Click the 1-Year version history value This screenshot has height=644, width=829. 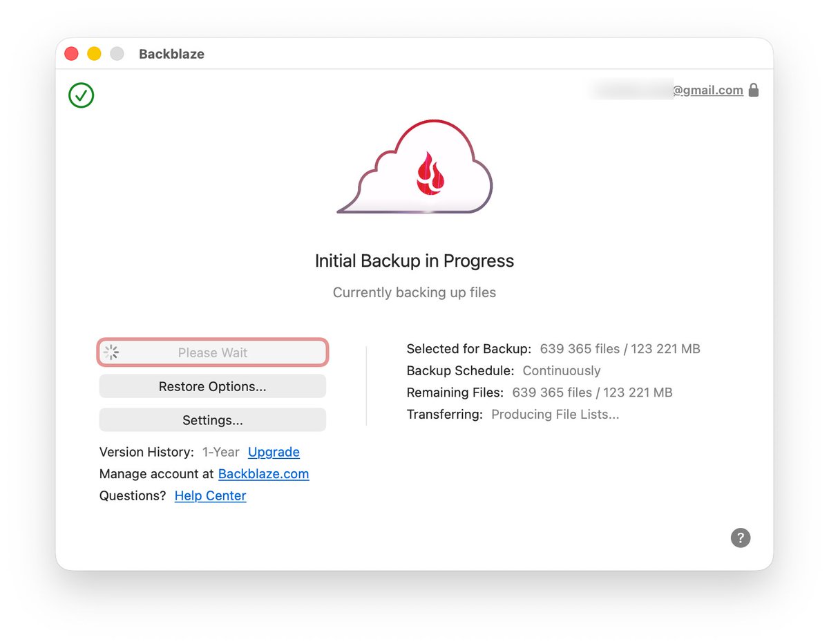[220, 452]
